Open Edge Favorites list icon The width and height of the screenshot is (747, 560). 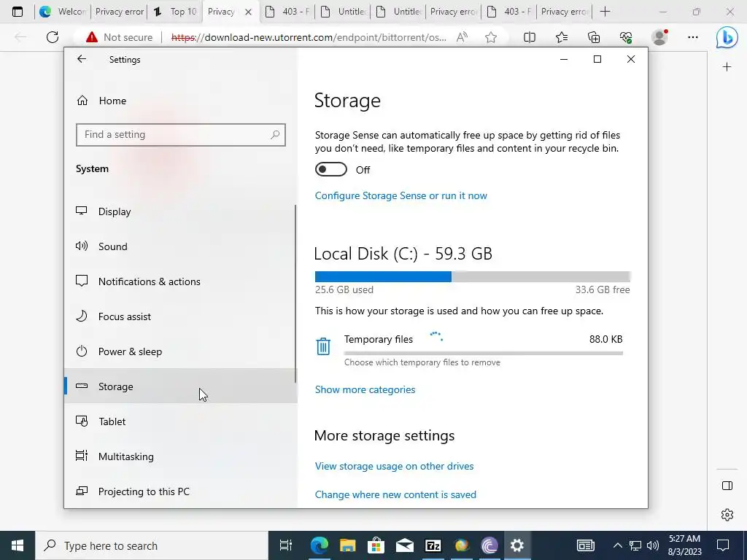point(562,37)
